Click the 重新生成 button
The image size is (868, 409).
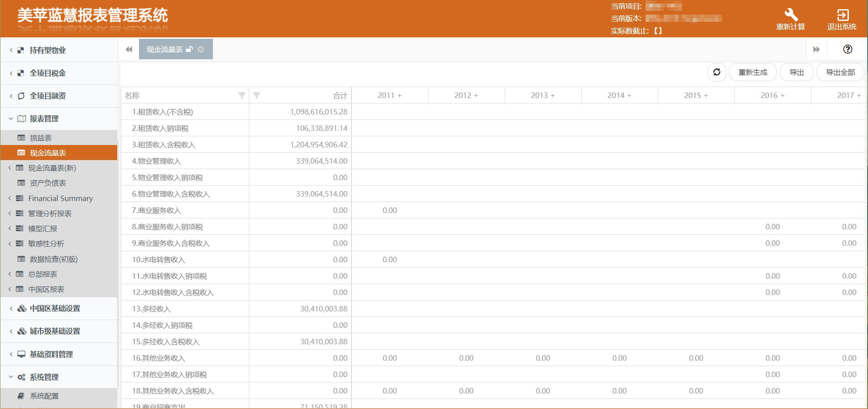pos(752,72)
